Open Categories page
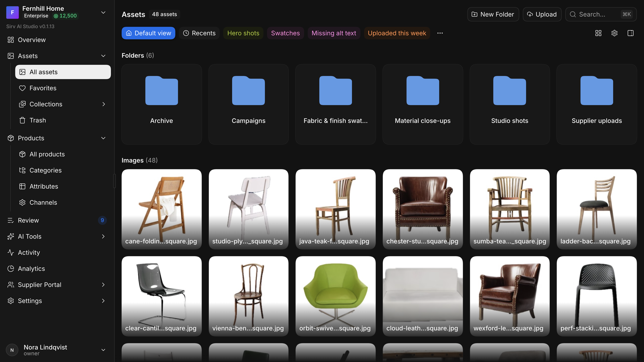 [63, 170]
